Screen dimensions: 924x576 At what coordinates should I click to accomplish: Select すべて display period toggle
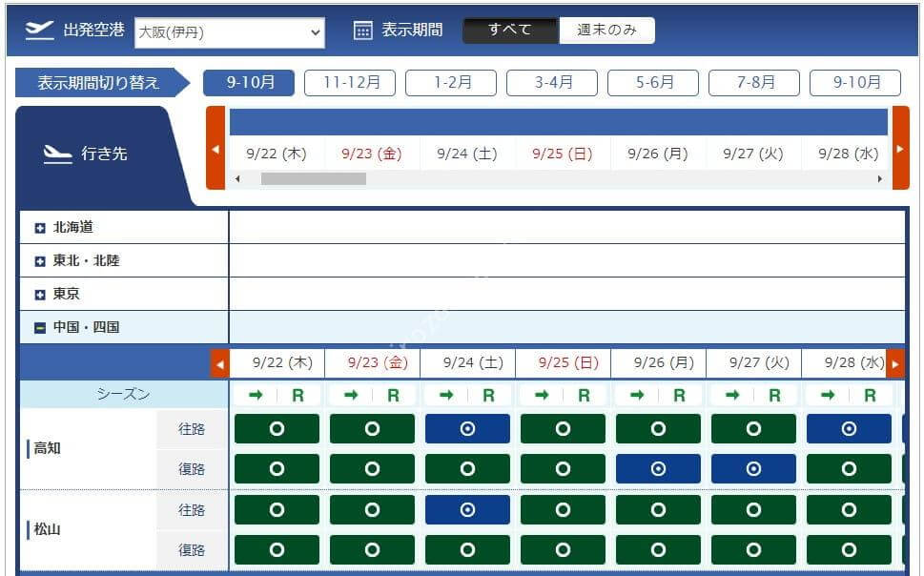[x=510, y=31]
